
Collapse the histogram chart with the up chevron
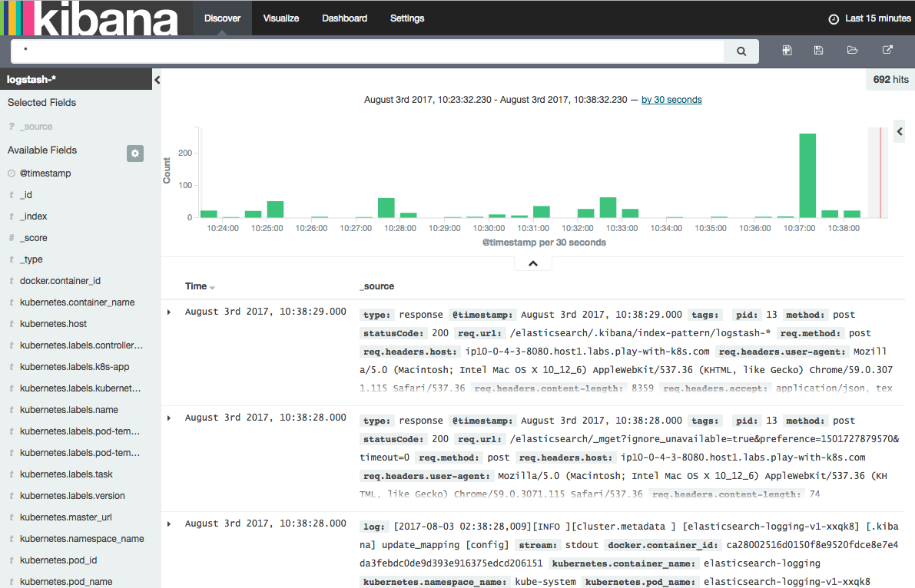[533, 263]
